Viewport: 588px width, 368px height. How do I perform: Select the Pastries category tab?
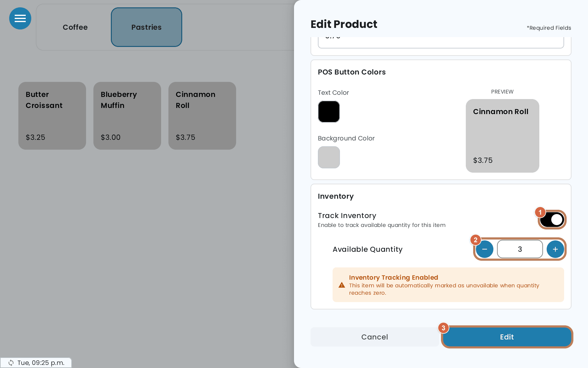(146, 27)
